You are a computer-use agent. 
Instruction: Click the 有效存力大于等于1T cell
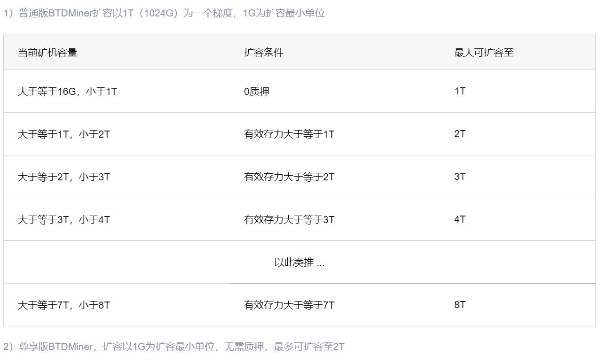(289, 134)
